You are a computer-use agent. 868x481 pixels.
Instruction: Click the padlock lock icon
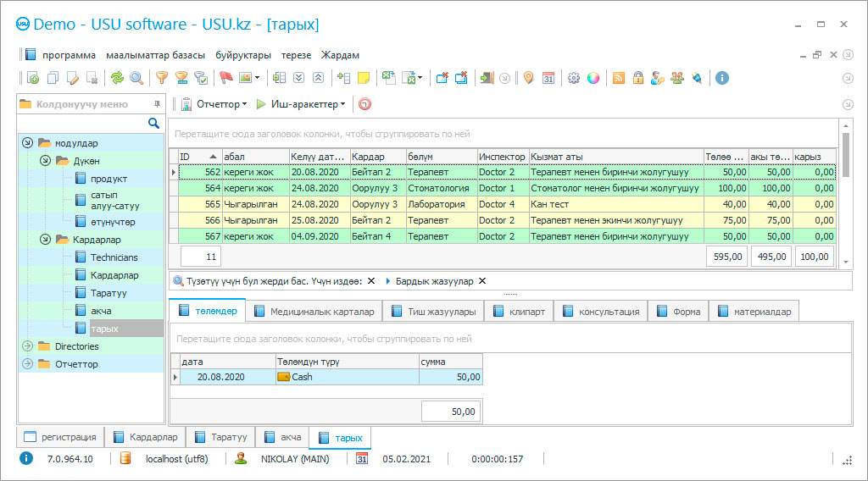pyautogui.click(x=637, y=78)
